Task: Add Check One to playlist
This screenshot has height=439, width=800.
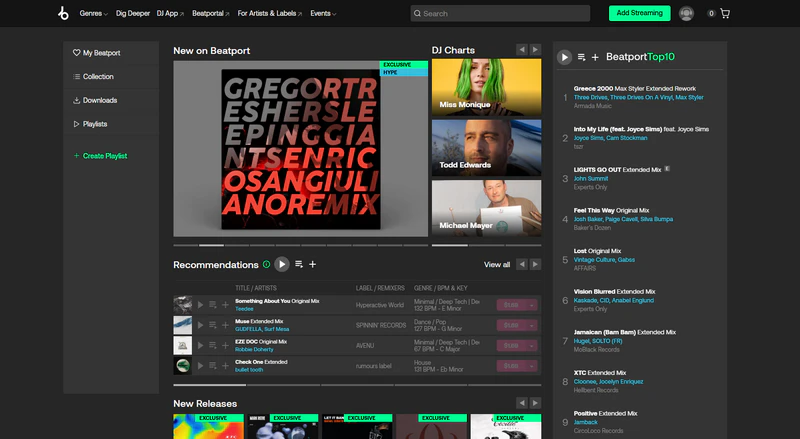Action: [x=225, y=366]
